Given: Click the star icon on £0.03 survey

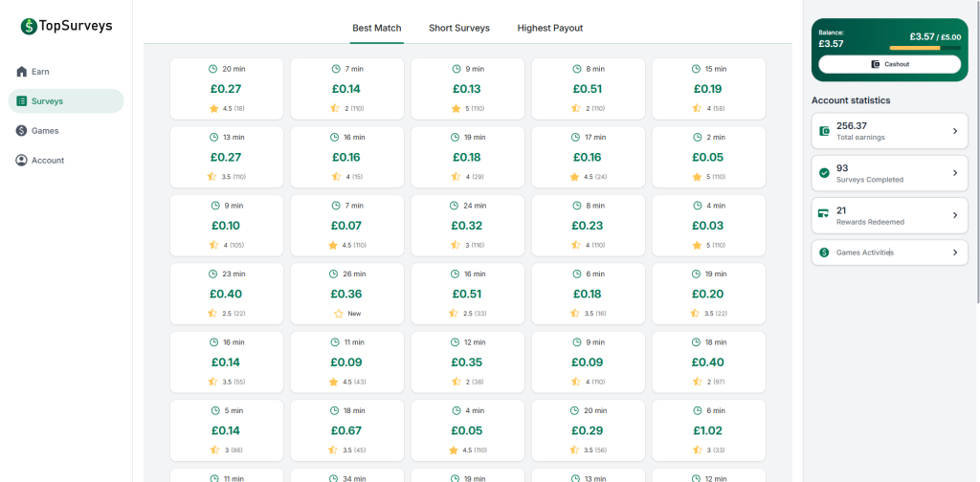Looking at the screenshot, I should coord(697,245).
